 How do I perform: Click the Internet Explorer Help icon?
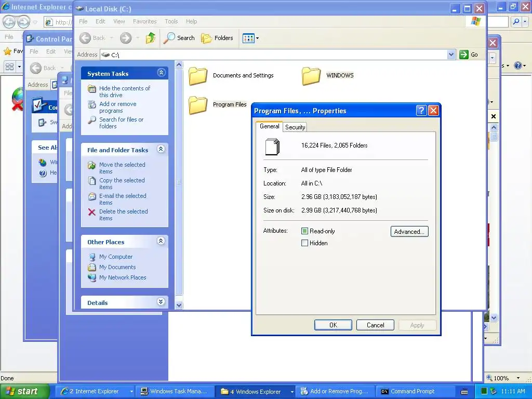[518, 65]
